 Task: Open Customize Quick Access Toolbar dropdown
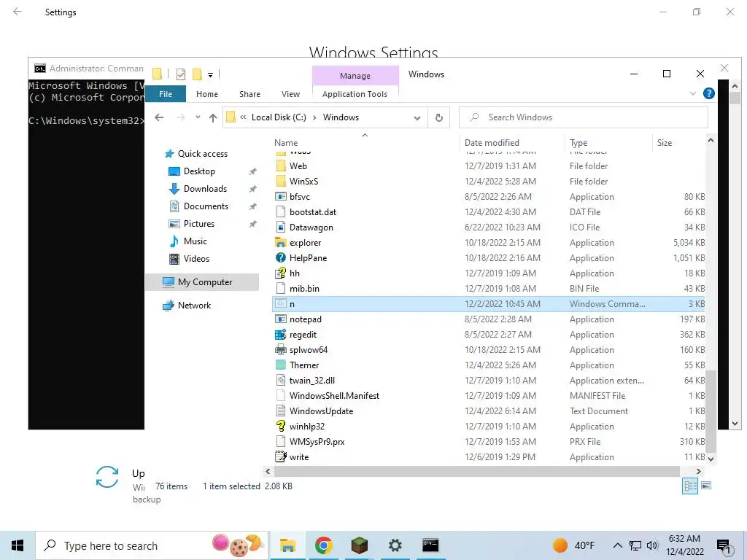click(x=210, y=75)
